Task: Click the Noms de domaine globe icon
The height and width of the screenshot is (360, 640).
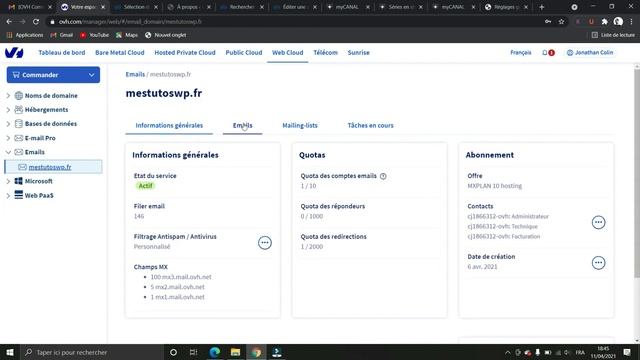Action: (18, 96)
